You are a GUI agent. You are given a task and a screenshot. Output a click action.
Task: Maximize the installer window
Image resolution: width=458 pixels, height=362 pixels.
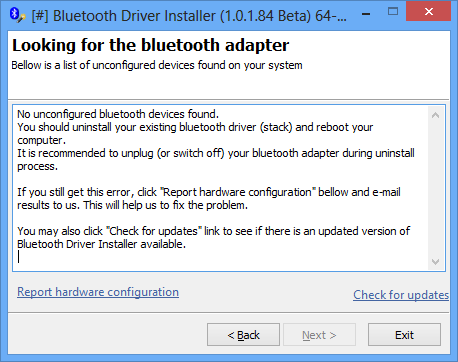(x=393, y=12)
